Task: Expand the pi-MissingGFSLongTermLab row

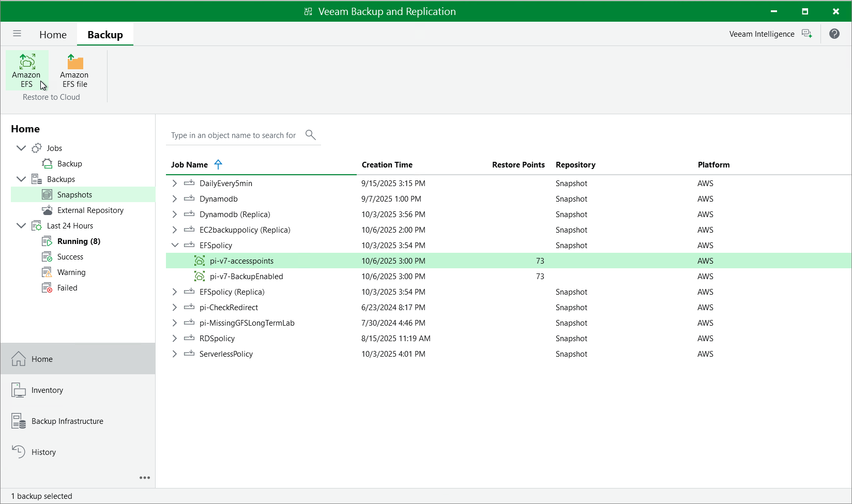Action: click(x=175, y=323)
